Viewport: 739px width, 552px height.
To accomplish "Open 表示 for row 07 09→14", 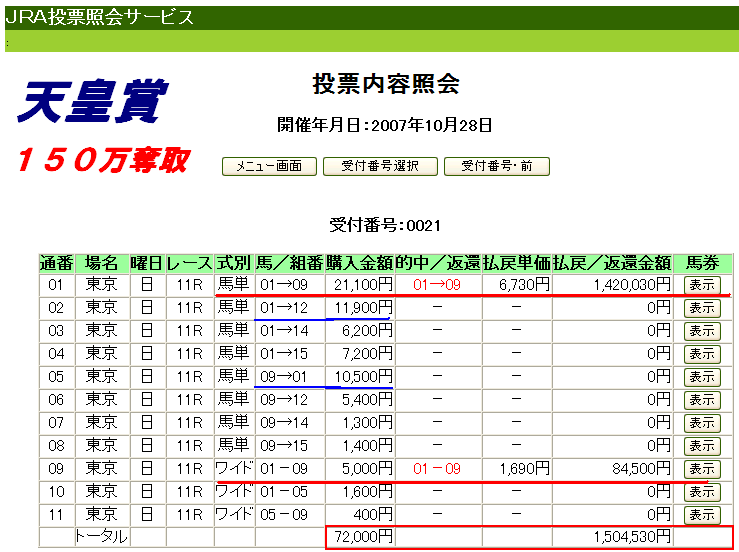I will coord(702,423).
